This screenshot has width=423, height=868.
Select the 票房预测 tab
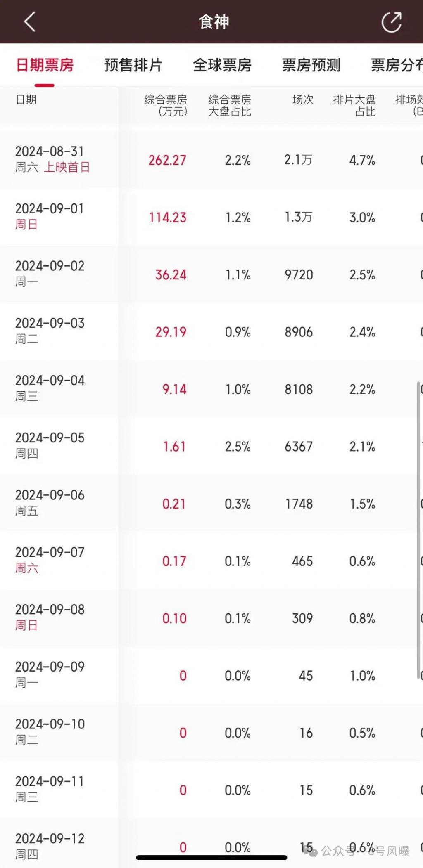coord(311,65)
